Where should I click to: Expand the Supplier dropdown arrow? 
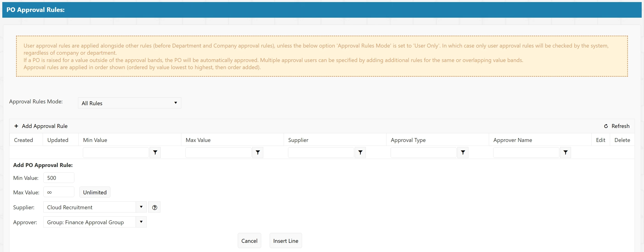click(141, 207)
